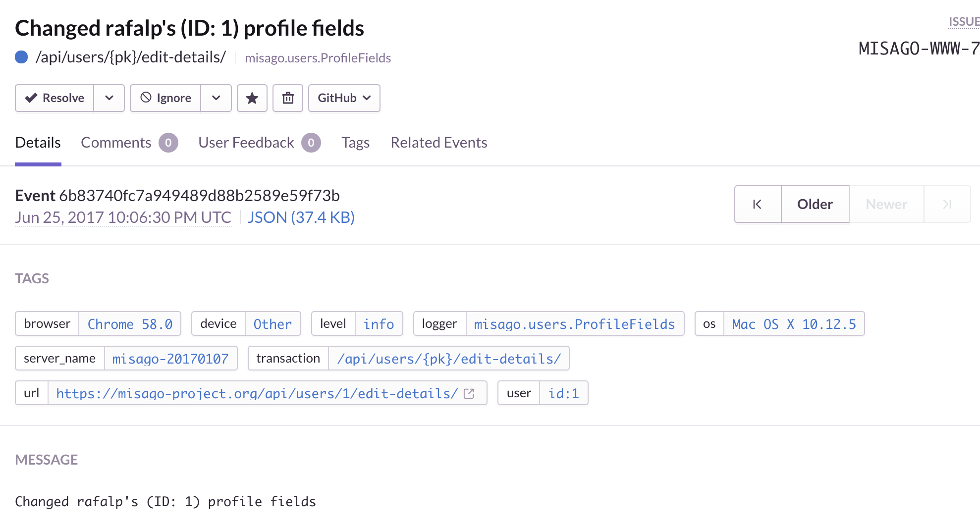980x528 pixels.
Task: Open the User Feedback tab
Action: point(246,143)
